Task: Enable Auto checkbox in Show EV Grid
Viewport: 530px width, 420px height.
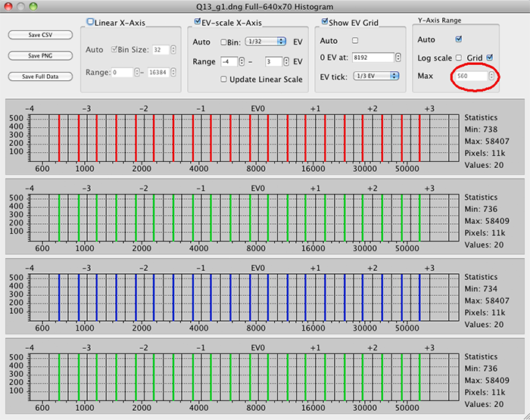Action: 355,41
